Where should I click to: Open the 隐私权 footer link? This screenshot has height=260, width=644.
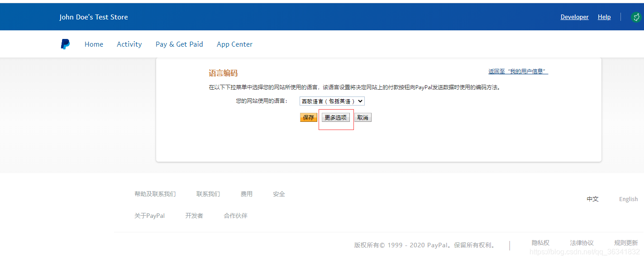pos(541,243)
